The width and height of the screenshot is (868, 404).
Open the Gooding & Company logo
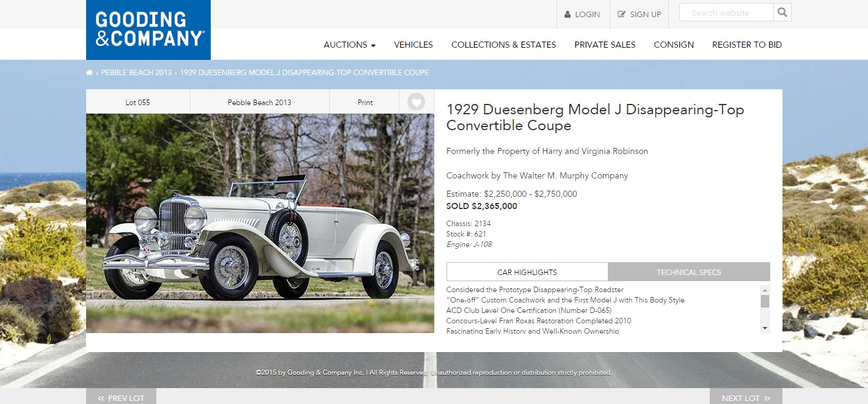pyautogui.click(x=148, y=30)
